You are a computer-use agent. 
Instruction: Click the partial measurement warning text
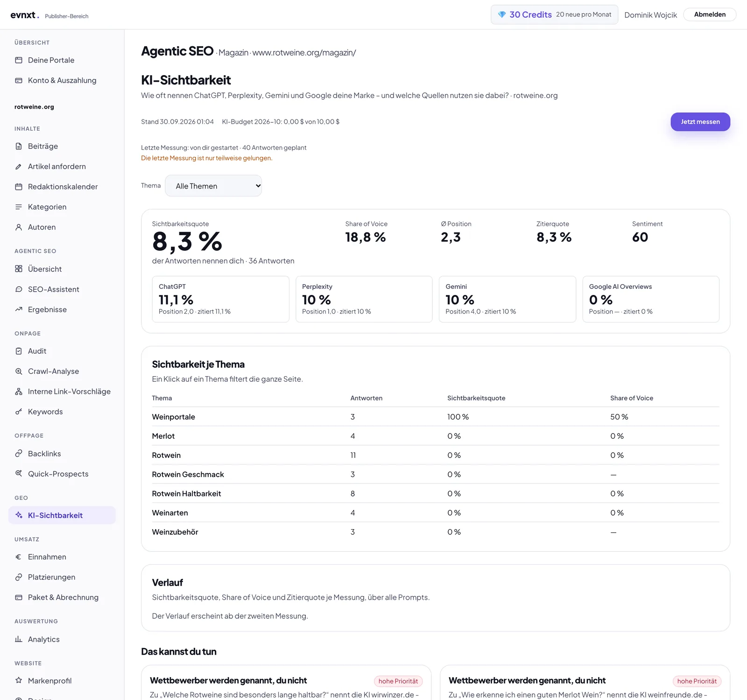point(206,158)
